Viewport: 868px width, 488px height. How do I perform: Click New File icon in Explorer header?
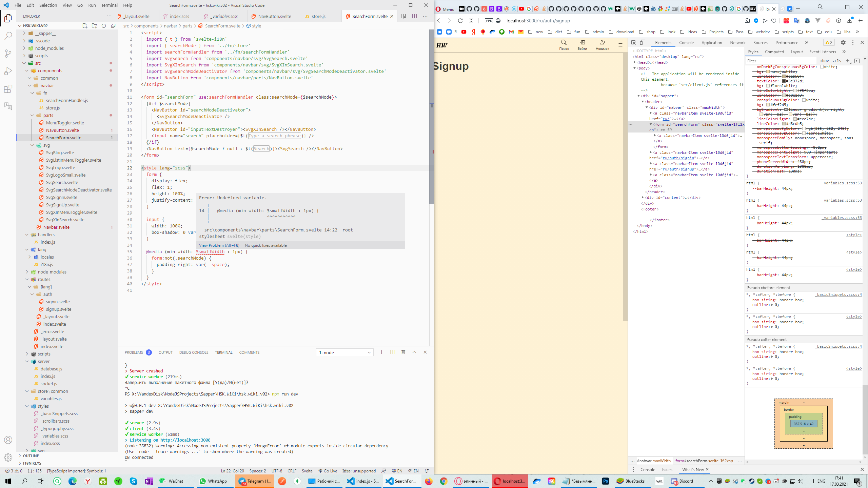pos(85,26)
